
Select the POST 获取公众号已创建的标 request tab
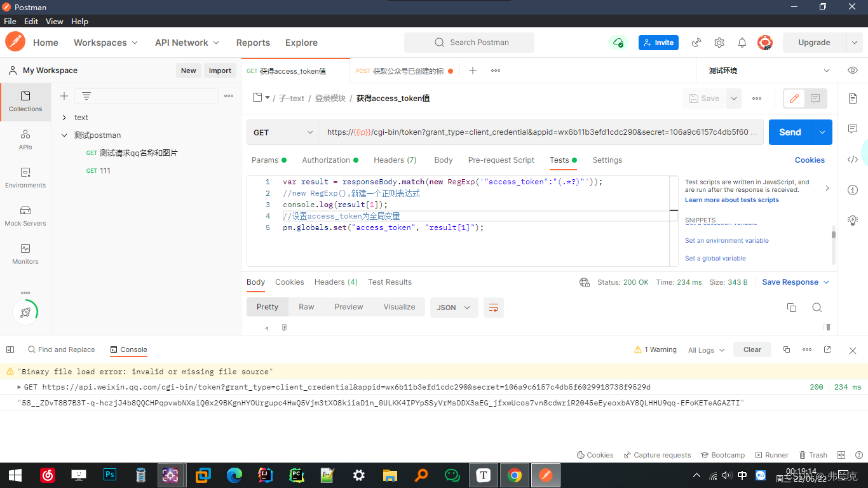(404, 71)
